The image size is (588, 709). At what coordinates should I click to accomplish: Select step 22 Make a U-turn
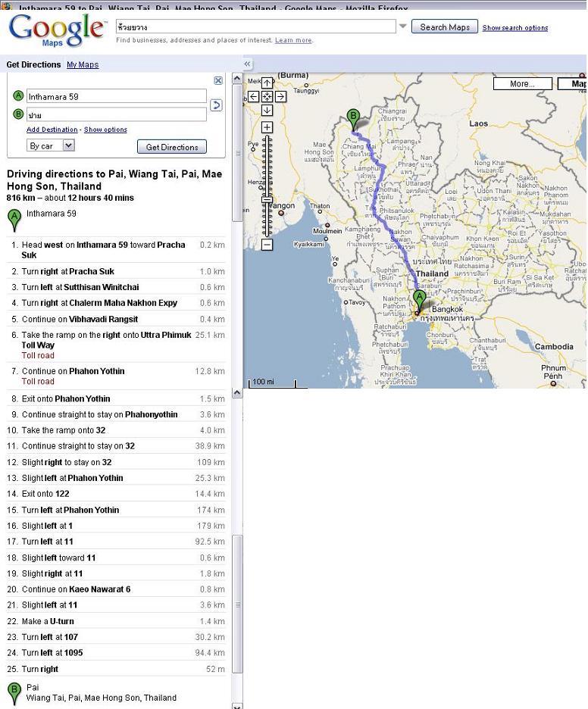(116, 621)
